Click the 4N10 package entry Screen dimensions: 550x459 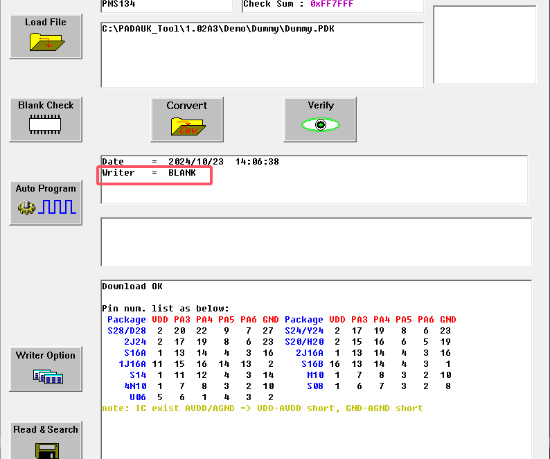[135, 386]
